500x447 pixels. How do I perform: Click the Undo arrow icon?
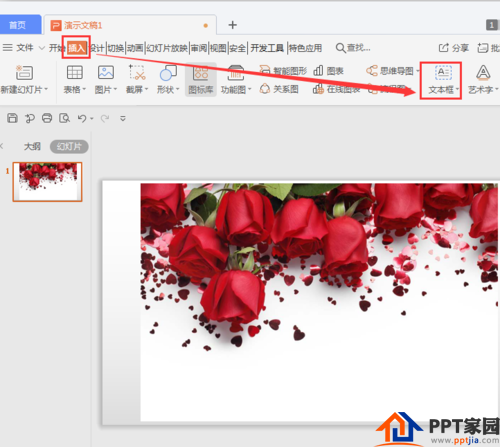point(82,118)
